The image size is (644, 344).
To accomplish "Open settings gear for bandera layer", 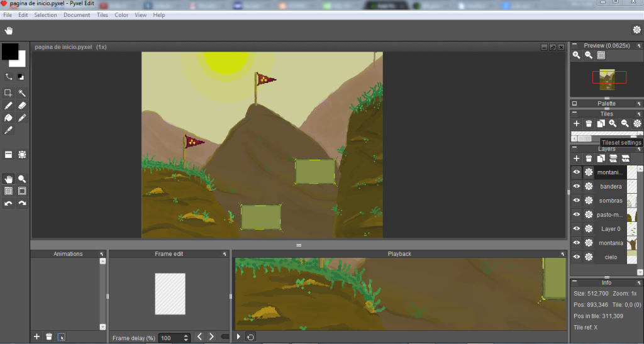I will 589,186.
